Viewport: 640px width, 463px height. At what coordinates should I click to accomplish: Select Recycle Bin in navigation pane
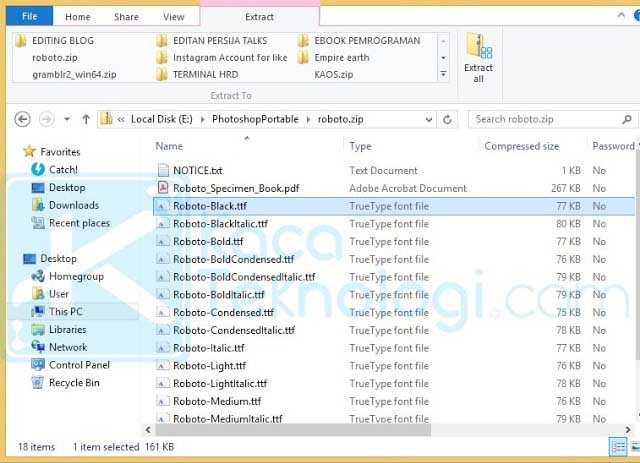point(74,383)
